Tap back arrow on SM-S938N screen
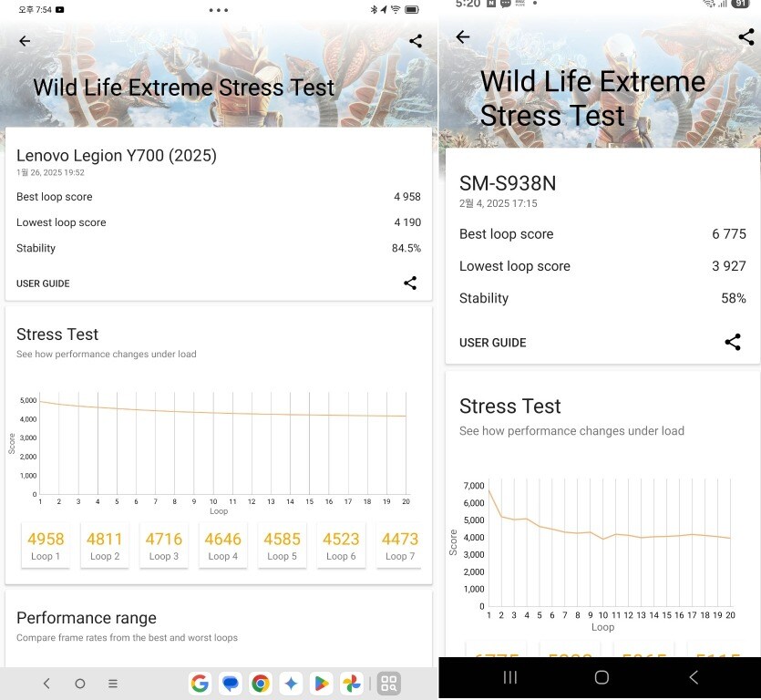Screen dimensions: 761x700 pyautogui.click(x=463, y=36)
